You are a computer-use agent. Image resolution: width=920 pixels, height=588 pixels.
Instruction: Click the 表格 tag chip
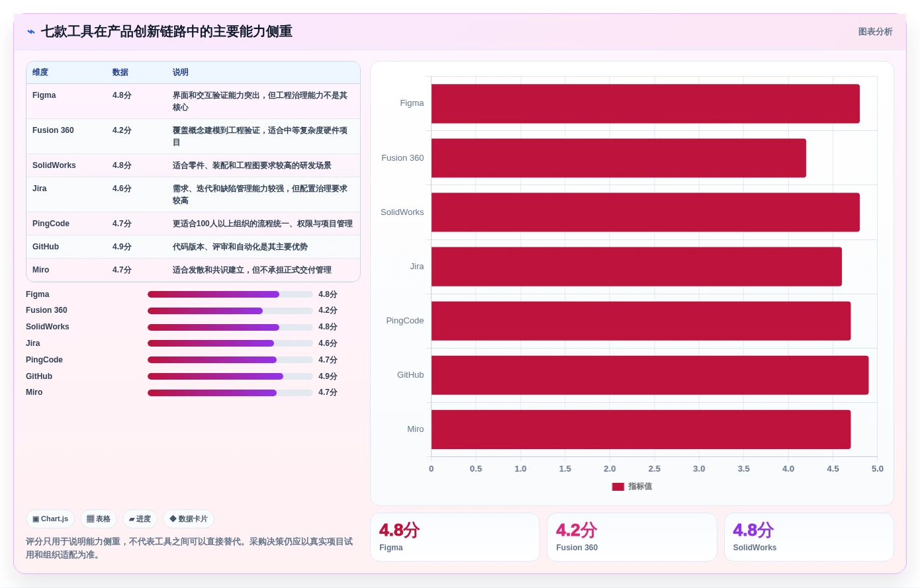pos(99,519)
